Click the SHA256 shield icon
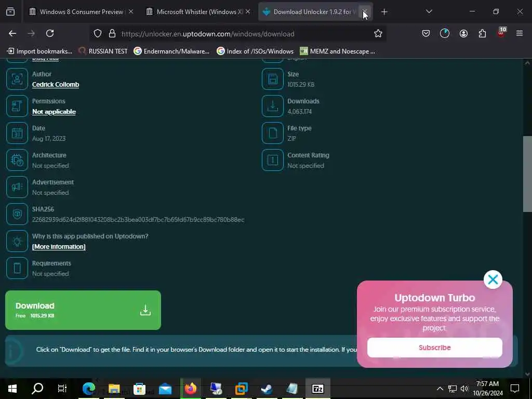532x399 pixels. pos(17,214)
